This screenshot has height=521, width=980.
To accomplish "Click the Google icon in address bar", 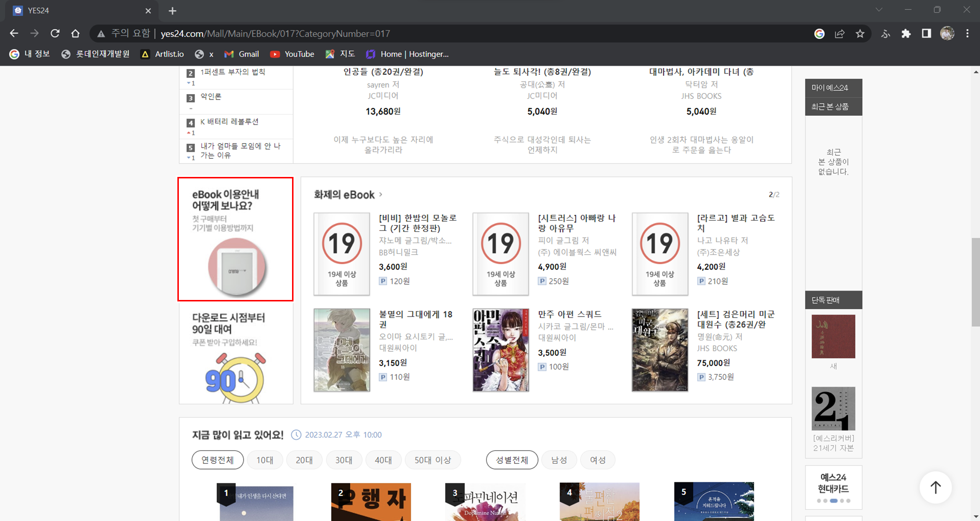I will coord(819,33).
